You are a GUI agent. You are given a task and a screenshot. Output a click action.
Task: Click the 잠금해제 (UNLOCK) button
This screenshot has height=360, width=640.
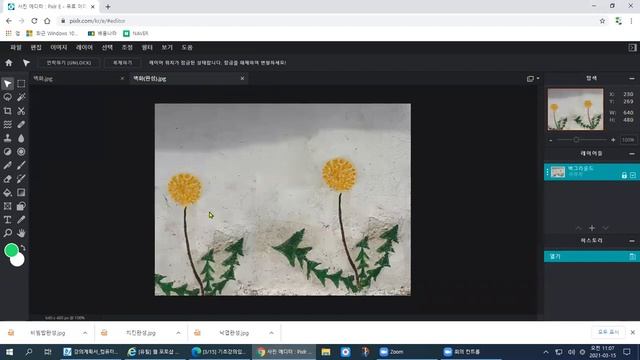[x=69, y=63]
